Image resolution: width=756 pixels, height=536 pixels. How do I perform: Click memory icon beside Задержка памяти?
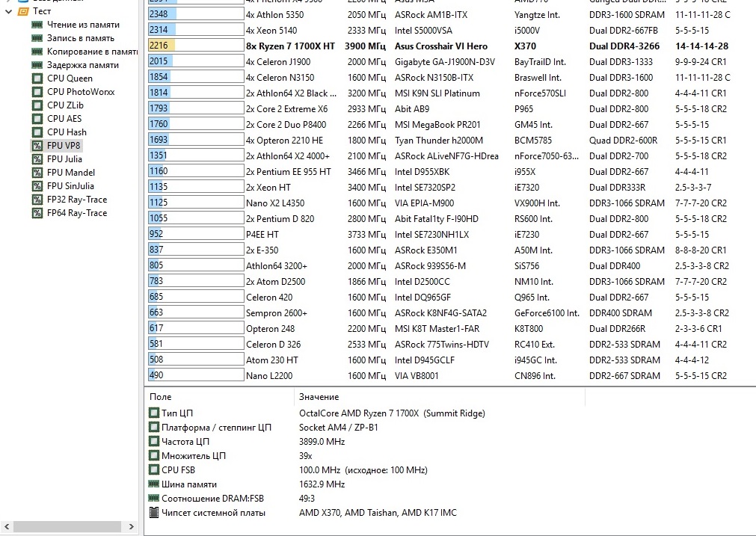[x=37, y=65]
